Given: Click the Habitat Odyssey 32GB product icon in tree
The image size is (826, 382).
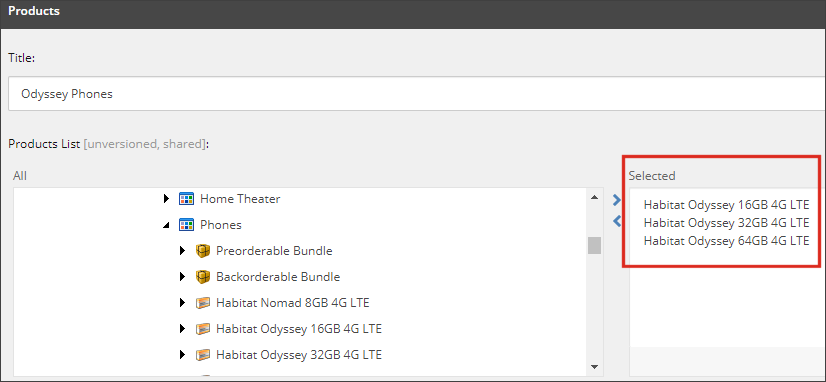Looking at the screenshot, I should 203,355.
